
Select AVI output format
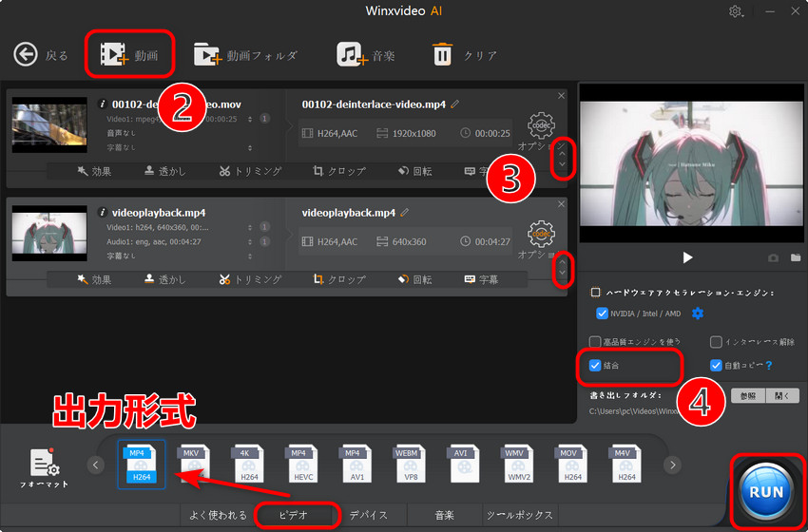463,465
